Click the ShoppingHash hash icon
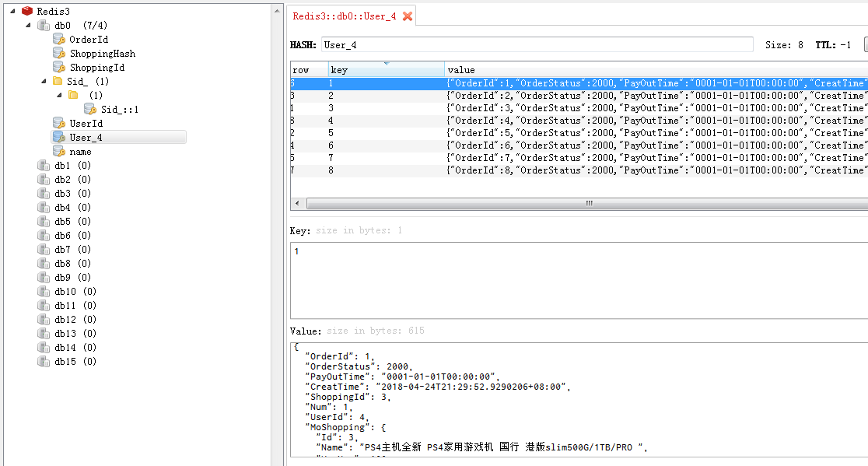This screenshot has width=868, height=466. 58,53
